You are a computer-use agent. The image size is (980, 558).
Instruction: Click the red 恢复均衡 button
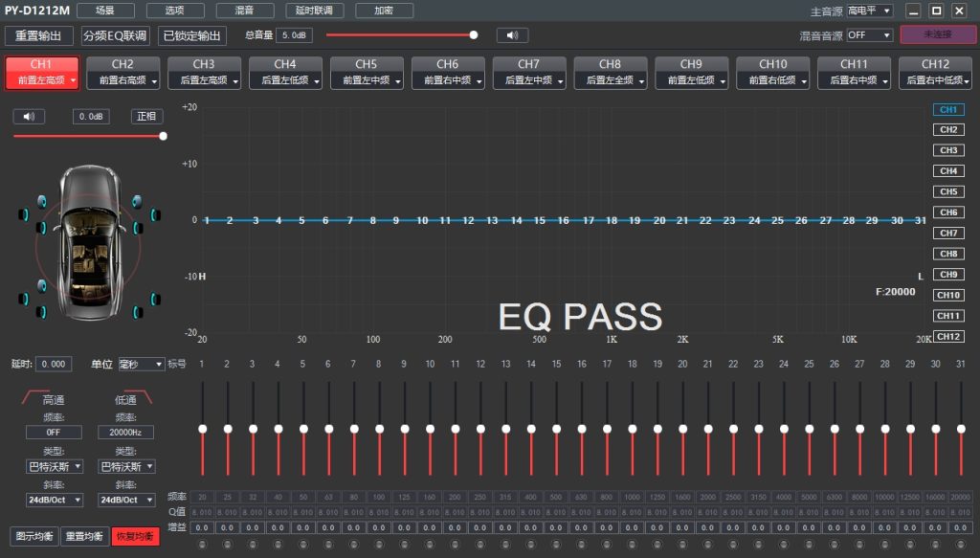click(x=135, y=536)
